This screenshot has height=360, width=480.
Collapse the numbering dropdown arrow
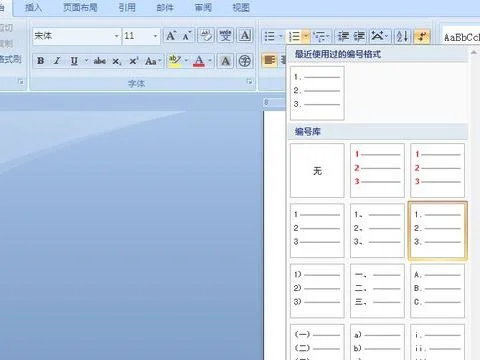pos(306,36)
